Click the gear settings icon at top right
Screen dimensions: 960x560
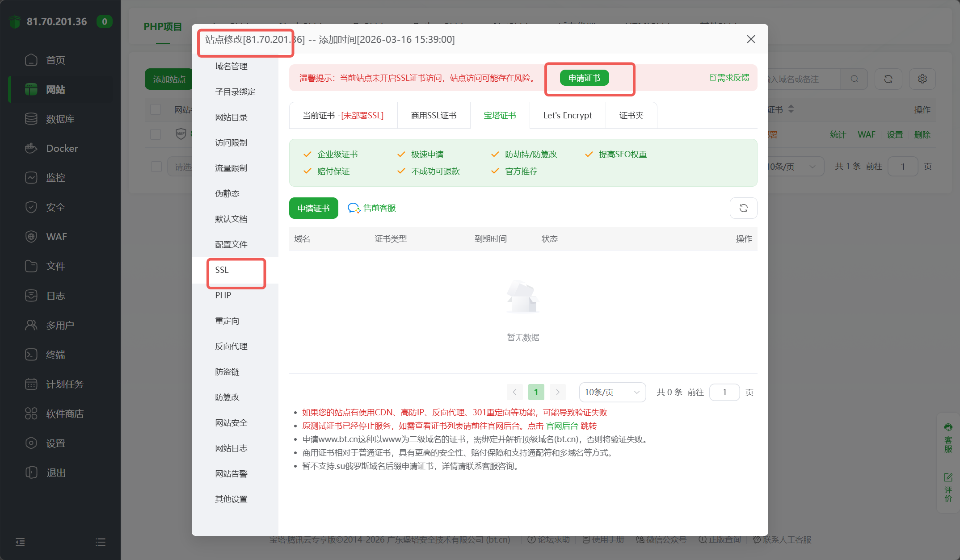[922, 79]
